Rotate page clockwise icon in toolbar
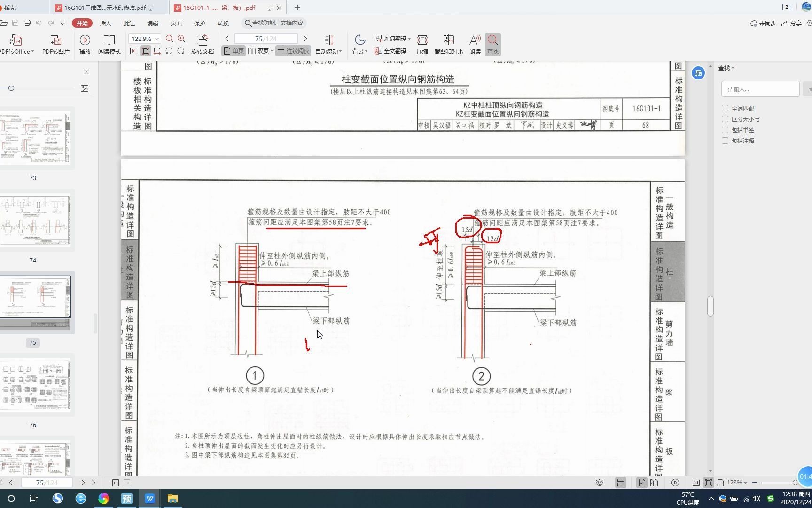This screenshot has height=508, width=812. (181, 51)
